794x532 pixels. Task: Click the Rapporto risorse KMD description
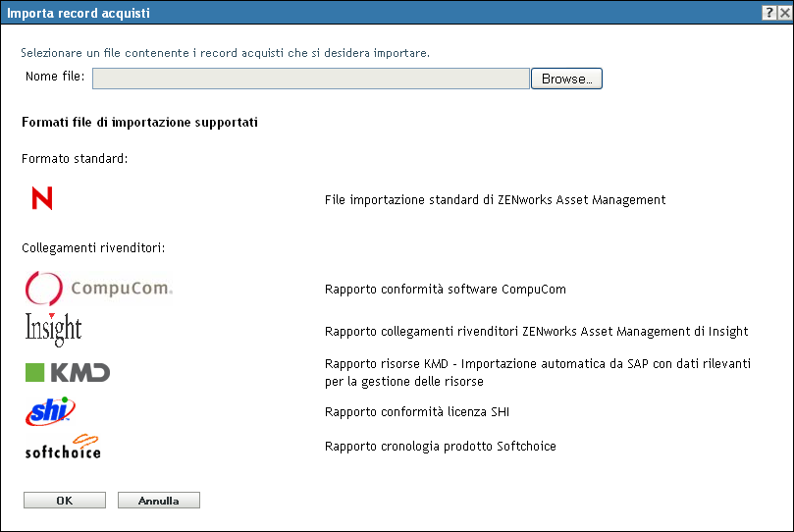[x=538, y=373]
